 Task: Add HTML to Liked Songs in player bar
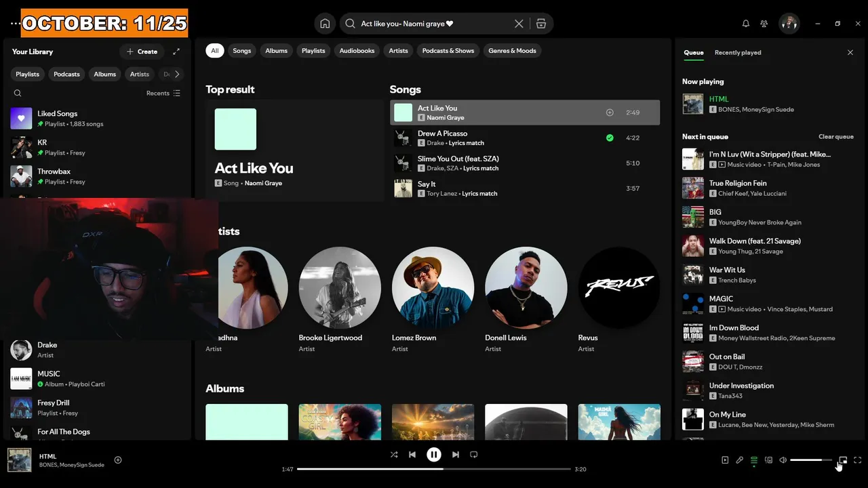click(x=118, y=460)
